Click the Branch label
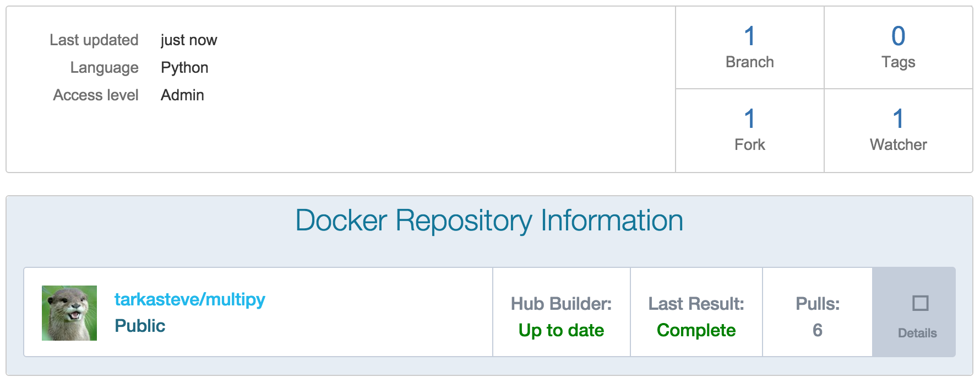Viewport: 980px width, 382px height. pyautogui.click(x=749, y=62)
